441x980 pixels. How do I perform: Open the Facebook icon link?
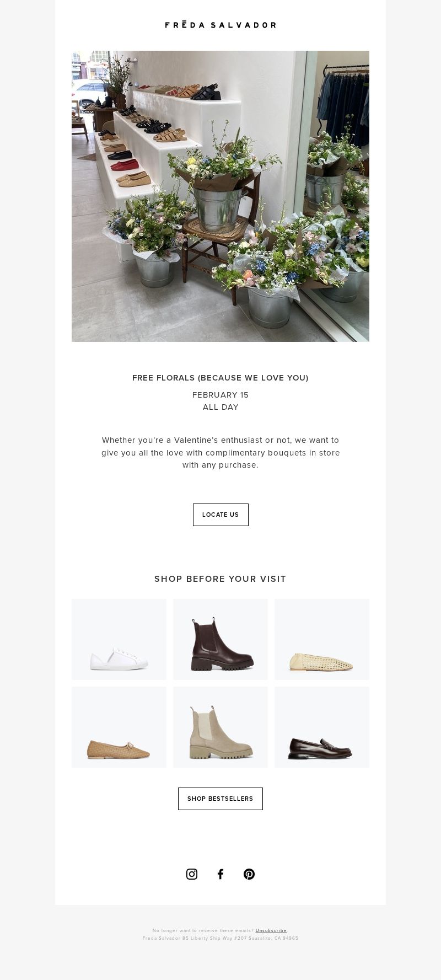coord(220,874)
